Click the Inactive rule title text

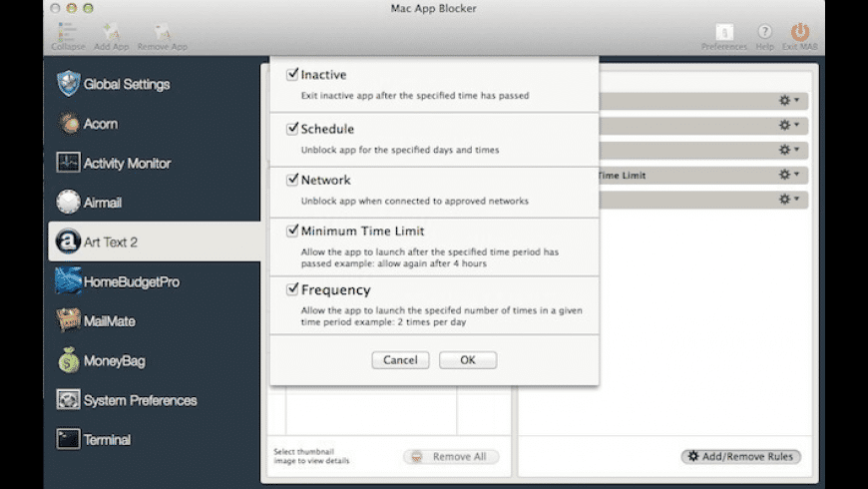[324, 74]
